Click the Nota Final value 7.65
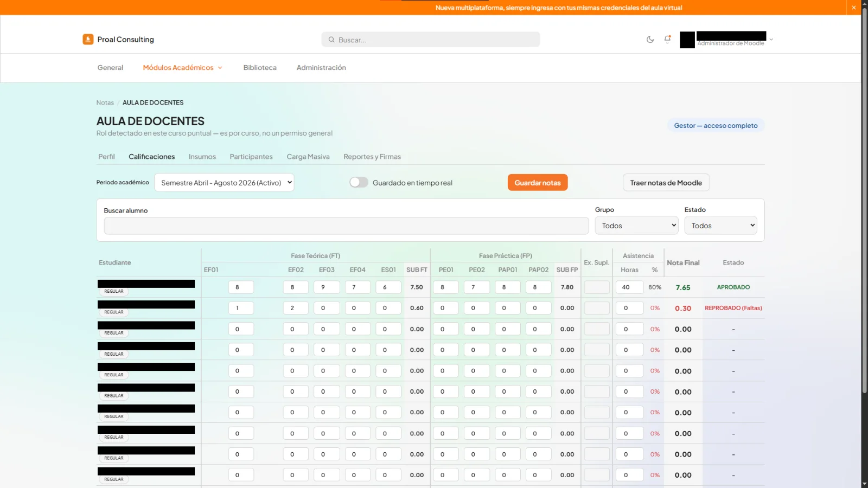 [x=683, y=288]
